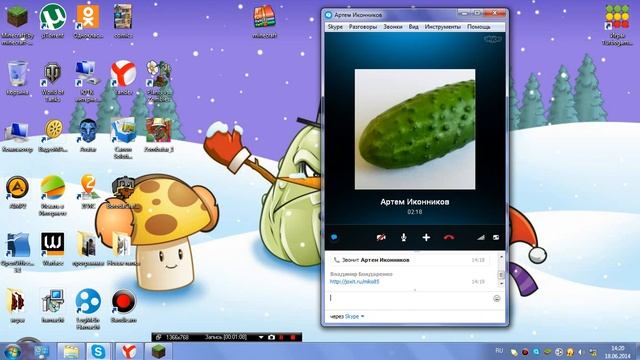Select the WinRAR archive desktop icon
640x360 pixels.
pyautogui.click(x=264, y=21)
